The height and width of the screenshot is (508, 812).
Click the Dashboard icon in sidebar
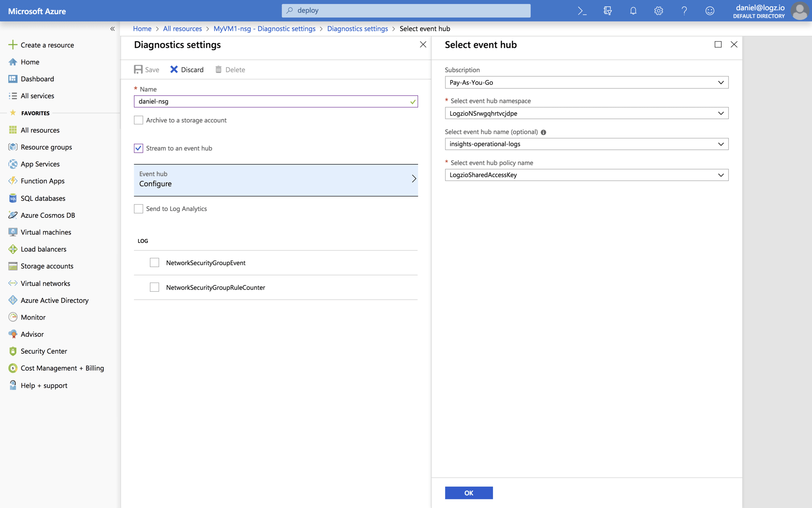[13, 79]
